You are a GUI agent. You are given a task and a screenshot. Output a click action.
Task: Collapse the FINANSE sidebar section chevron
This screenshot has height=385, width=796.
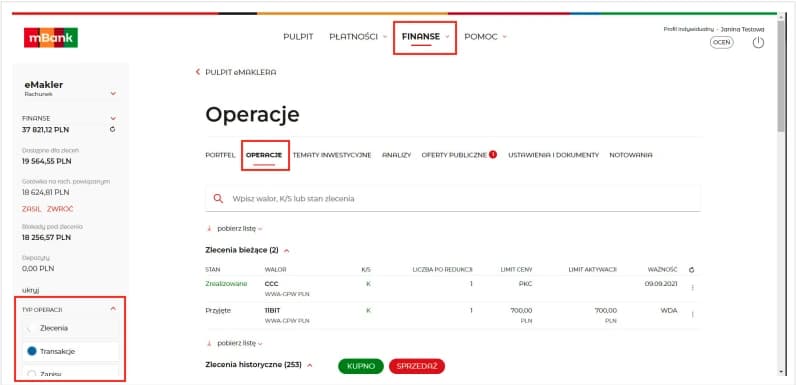113,118
